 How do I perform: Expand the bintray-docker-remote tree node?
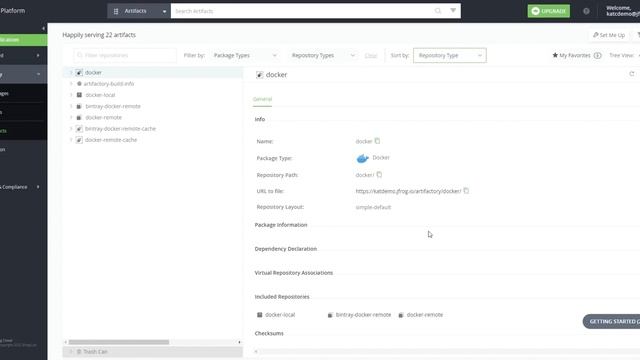71,106
